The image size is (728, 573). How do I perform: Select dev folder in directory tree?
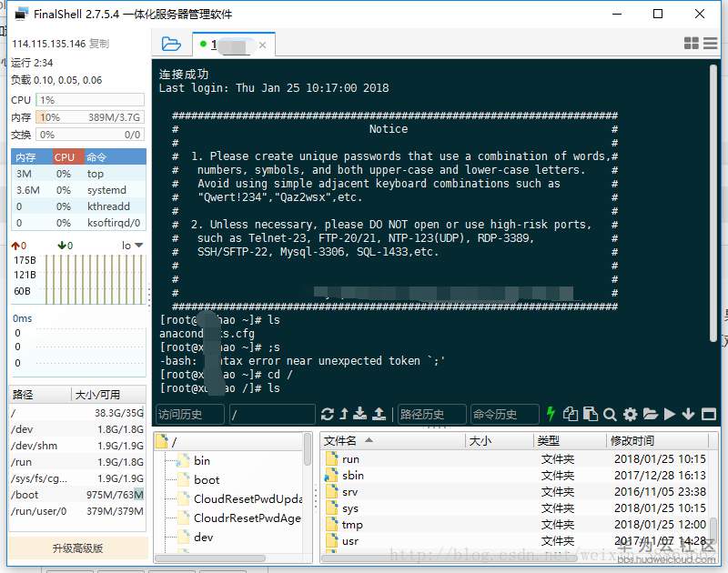pyautogui.click(x=196, y=538)
